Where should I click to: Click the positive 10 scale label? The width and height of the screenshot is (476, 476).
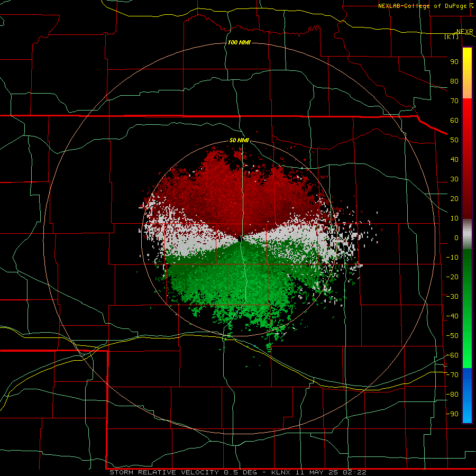click(454, 218)
